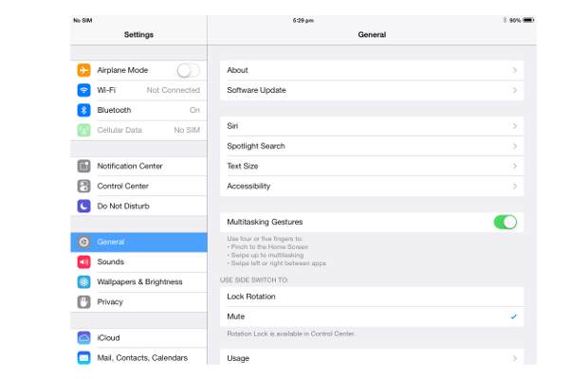This screenshot has width=588, height=379.
Task: Choose Mute for side switch
Action: [x=372, y=316]
